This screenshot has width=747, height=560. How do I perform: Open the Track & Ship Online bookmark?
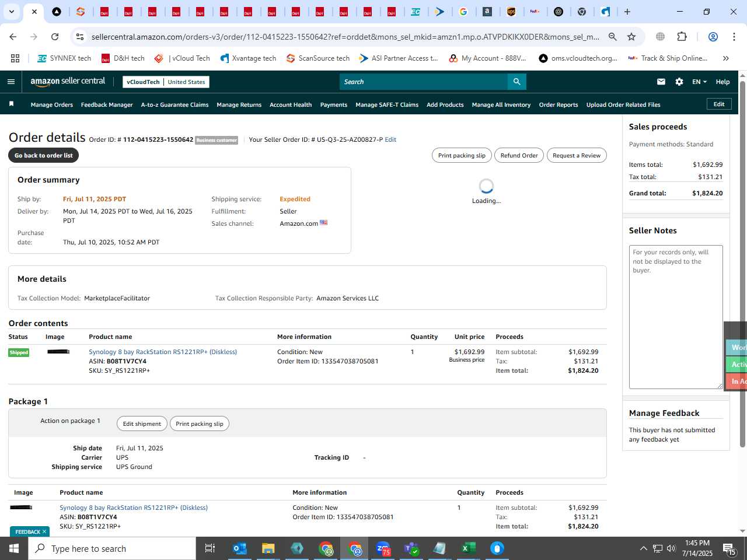coord(668,58)
